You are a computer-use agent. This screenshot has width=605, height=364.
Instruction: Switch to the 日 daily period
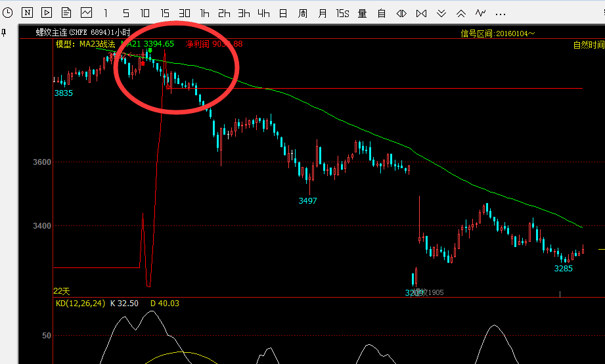[283, 12]
